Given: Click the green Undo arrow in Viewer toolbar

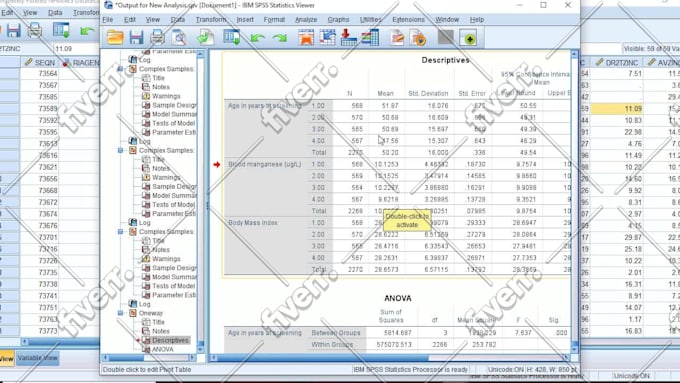Looking at the screenshot, I should (x=257, y=39).
